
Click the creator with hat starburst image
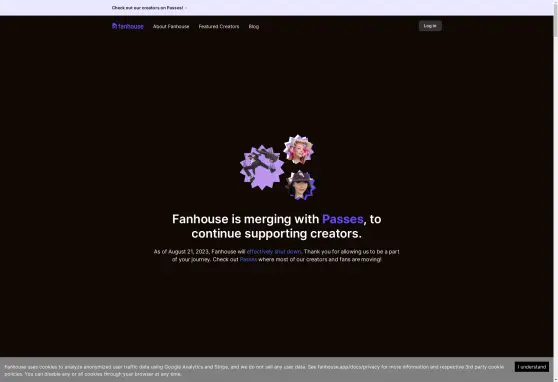click(x=301, y=185)
